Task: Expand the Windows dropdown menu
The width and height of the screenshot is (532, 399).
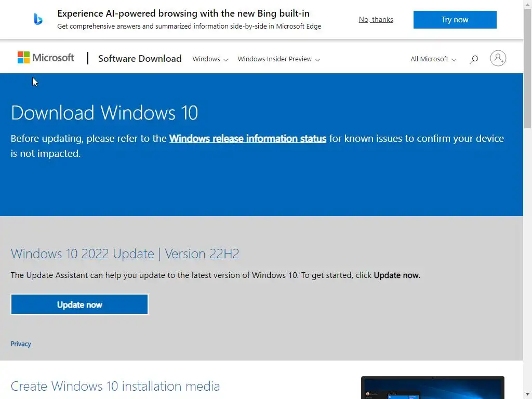Action: (x=210, y=59)
